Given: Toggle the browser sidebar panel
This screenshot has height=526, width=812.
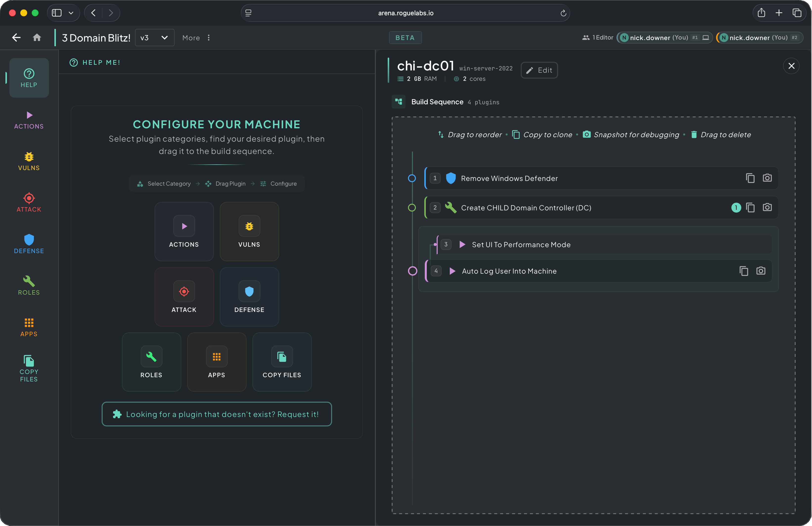Looking at the screenshot, I should [57, 13].
